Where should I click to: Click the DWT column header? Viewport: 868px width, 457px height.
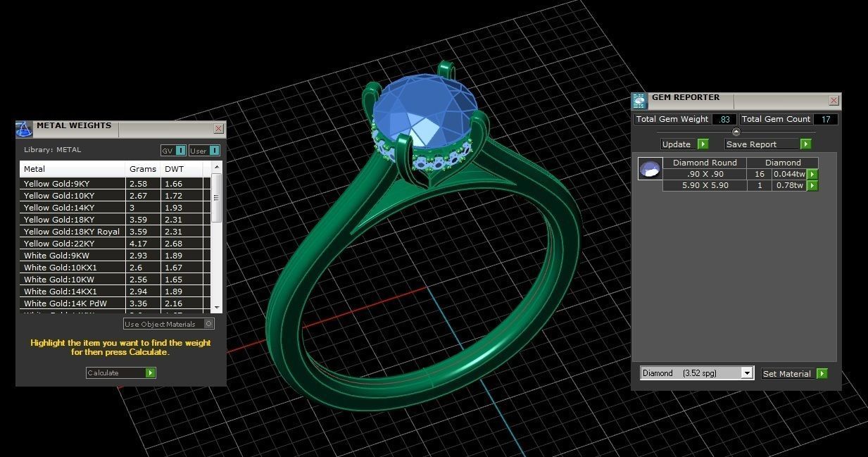182,169
